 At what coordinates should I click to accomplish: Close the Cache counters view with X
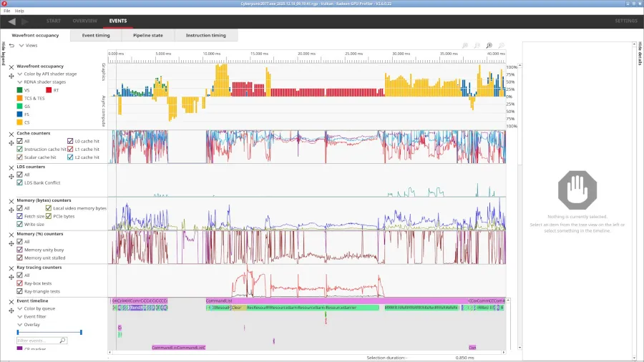pyautogui.click(x=11, y=133)
